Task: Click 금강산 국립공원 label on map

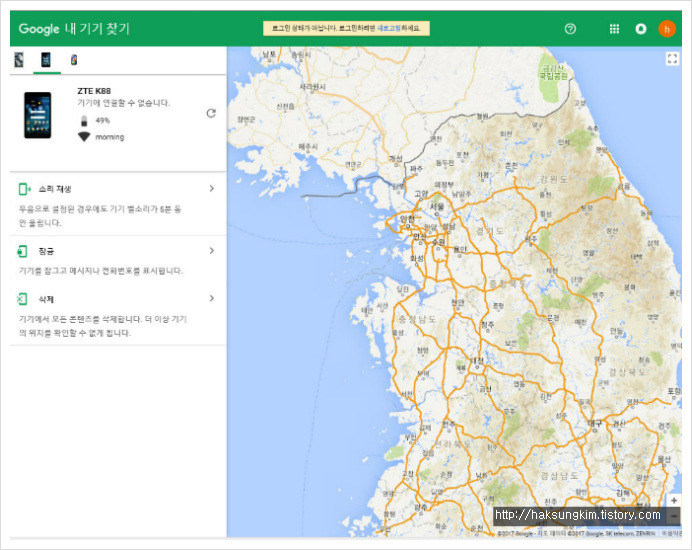Action: coord(553,72)
